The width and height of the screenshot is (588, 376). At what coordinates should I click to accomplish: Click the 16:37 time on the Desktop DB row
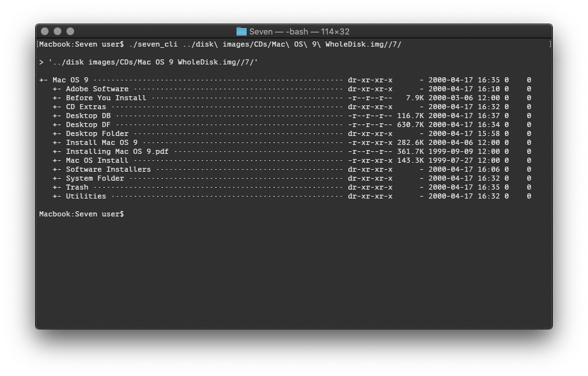click(489, 116)
